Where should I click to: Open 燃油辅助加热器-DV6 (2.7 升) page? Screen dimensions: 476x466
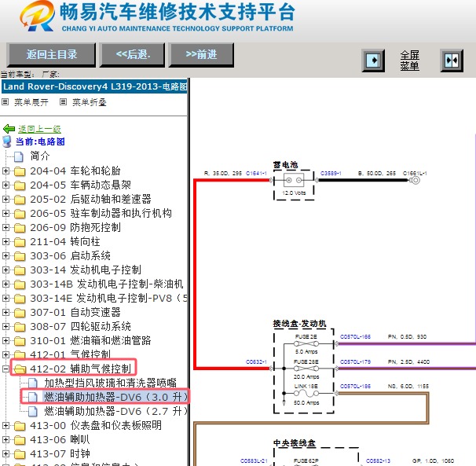point(115,411)
